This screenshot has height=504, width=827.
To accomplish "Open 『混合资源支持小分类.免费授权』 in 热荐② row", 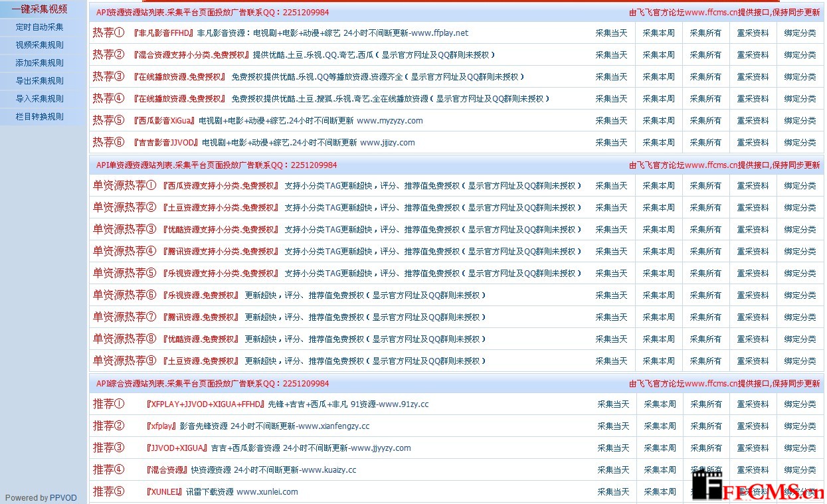I will tap(191, 55).
